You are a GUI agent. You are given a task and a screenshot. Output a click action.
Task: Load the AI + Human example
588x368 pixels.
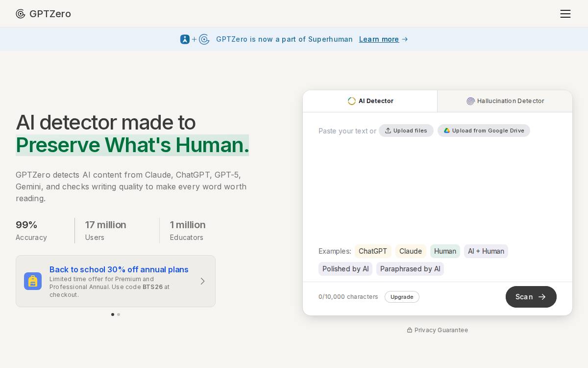(x=486, y=251)
